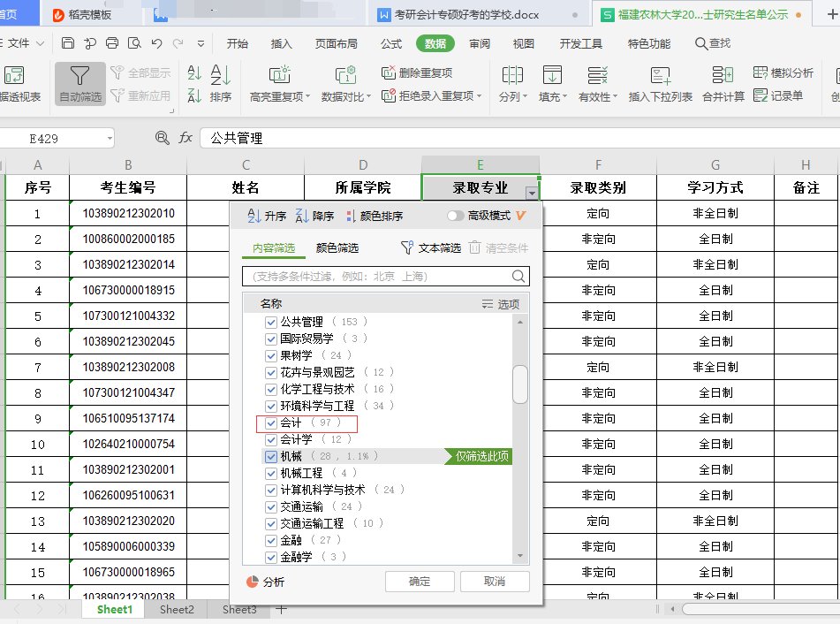Open the Page Layout (页面布局) ribbon tab

coord(337,43)
